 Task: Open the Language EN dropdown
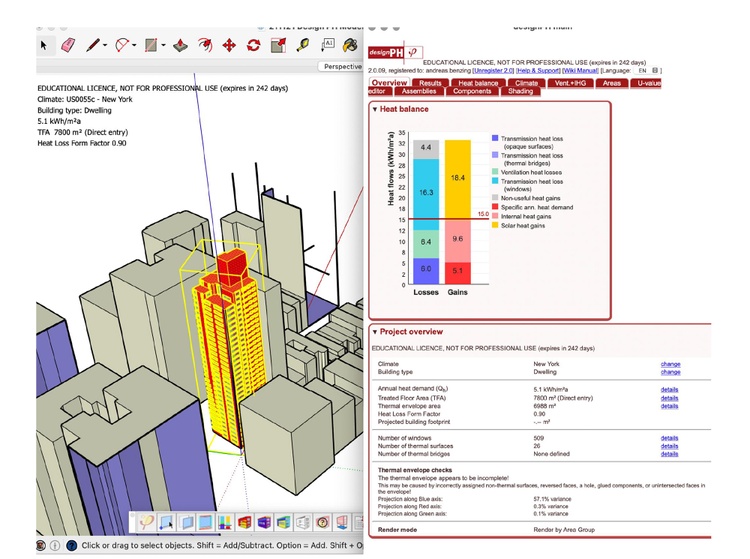647,70
